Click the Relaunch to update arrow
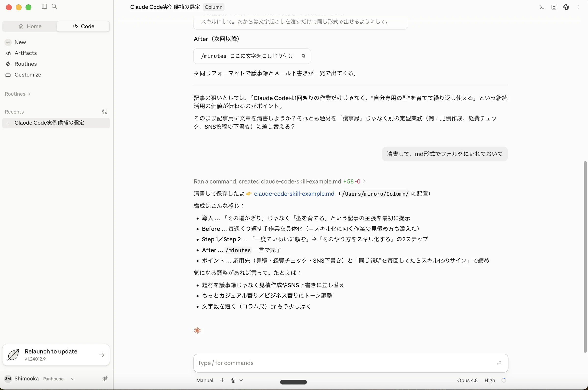The width and height of the screenshot is (588, 390). point(101,355)
